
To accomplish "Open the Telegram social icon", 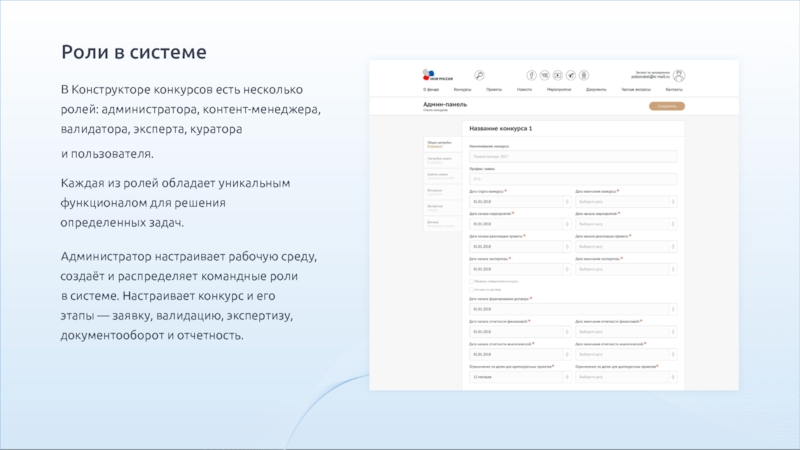I will 570,75.
